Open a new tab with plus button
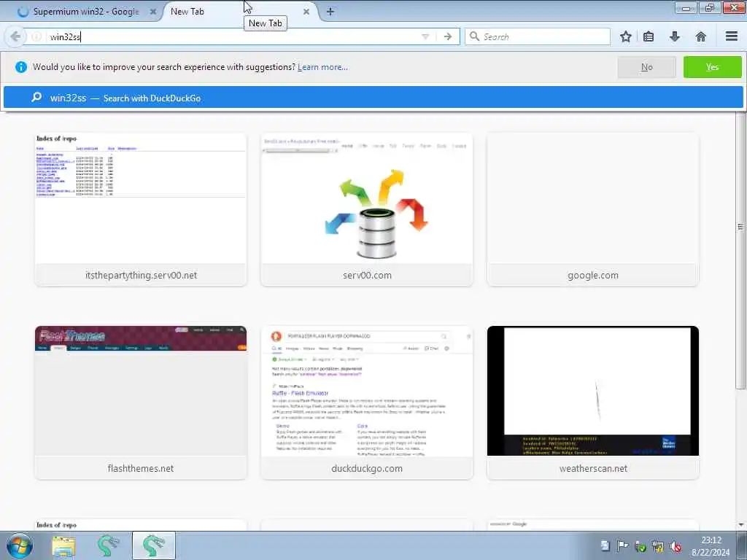 pyautogui.click(x=330, y=12)
